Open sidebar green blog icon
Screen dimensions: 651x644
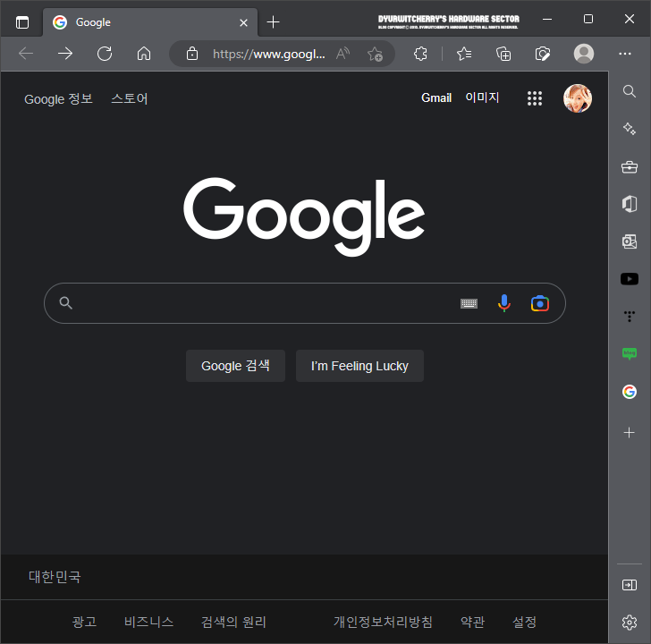(630, 354)
